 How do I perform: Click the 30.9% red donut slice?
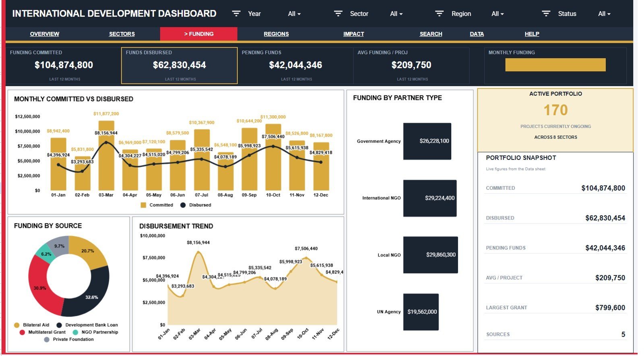tap(39, 288)
